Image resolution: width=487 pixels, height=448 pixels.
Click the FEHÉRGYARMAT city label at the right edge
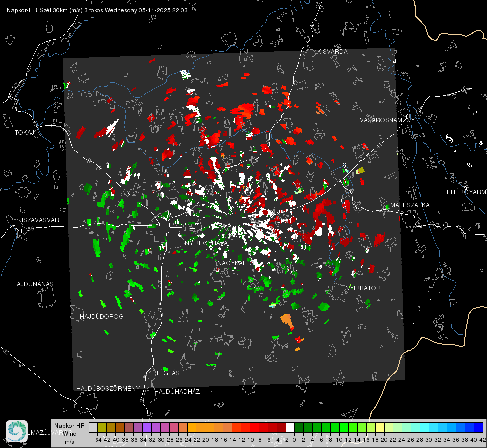point(465,192)
